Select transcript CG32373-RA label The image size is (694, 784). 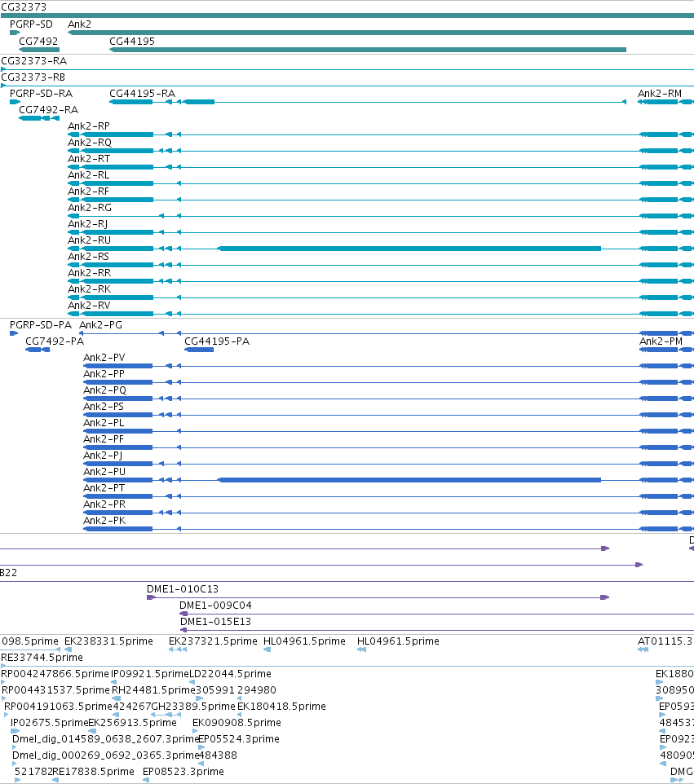[x=34, y=61]
